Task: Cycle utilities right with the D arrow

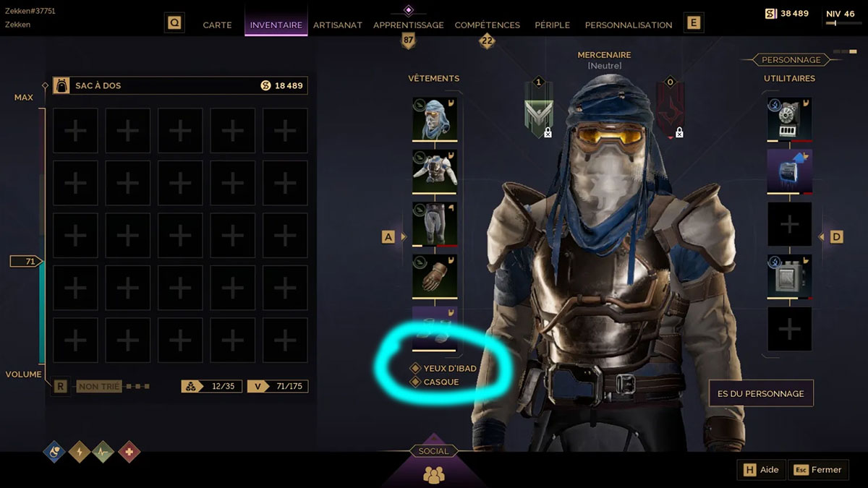Action: (836, 236)
